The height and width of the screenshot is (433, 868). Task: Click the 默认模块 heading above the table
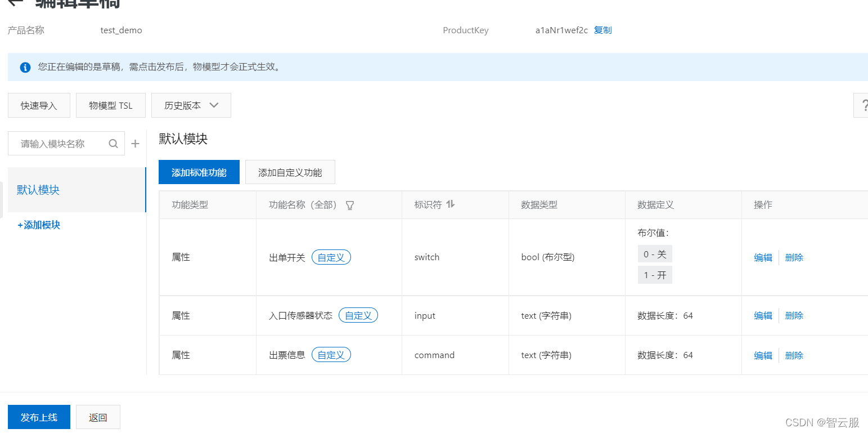pyautogui.click(x=183, y=139)
